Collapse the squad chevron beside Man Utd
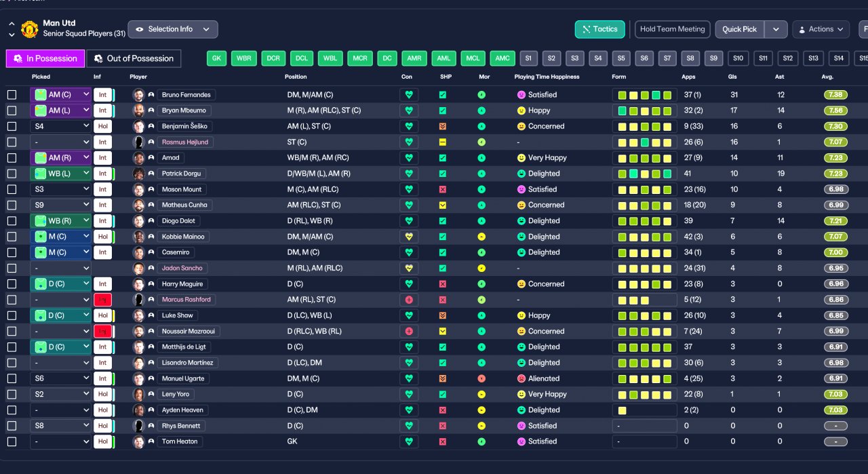This screenshot has height=474, width=868. (x=12, y=24)
